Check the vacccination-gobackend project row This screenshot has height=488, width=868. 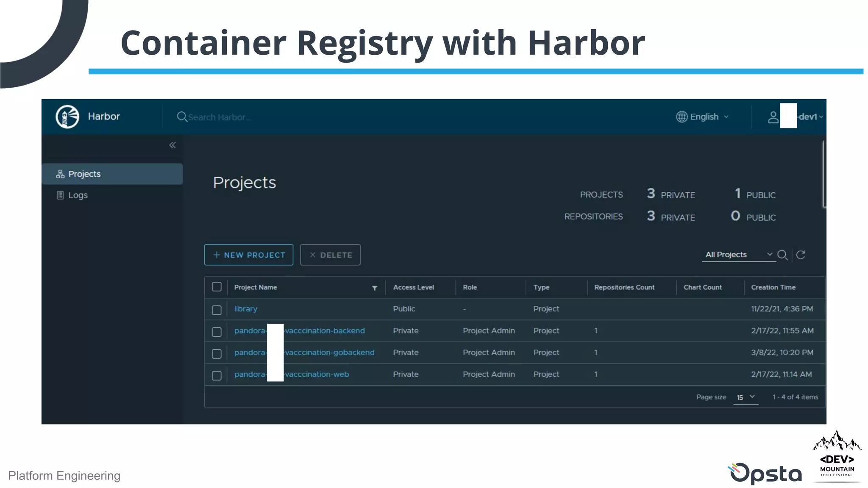[217, 354]
